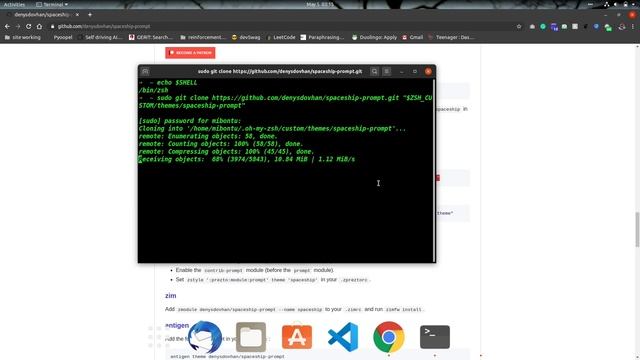Click the antigen section heading
The height and width of the screenshot is (360, 640).
pos(177,325)
